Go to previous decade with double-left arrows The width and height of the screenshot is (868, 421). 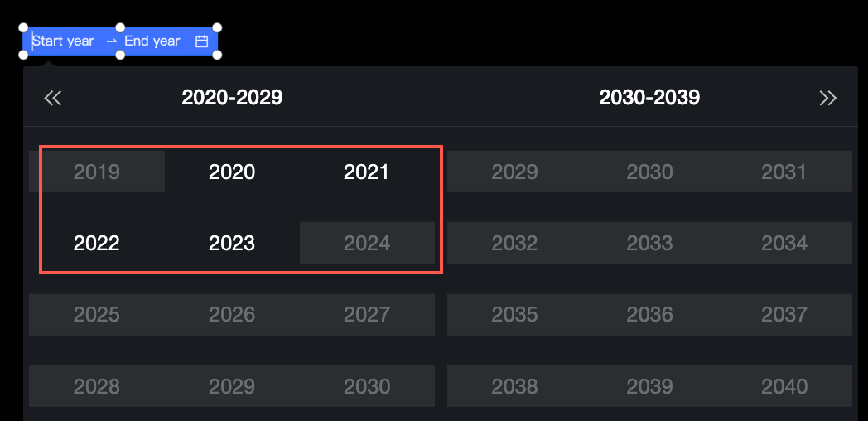point(52,98)
